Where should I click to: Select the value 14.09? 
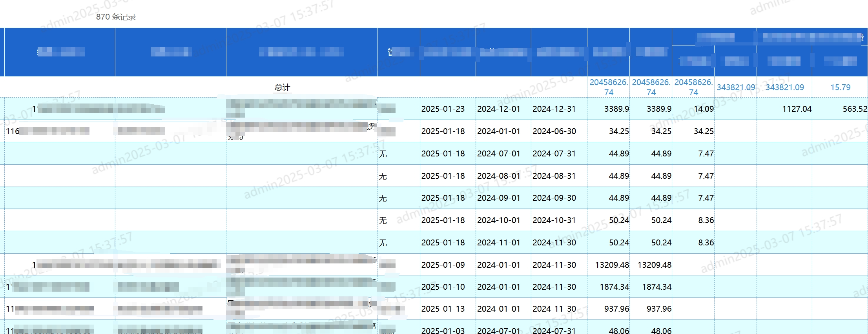tap(704, 109)
